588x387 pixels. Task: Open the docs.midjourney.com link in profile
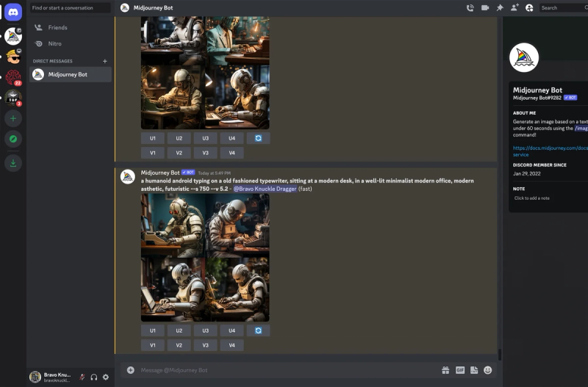550,151
